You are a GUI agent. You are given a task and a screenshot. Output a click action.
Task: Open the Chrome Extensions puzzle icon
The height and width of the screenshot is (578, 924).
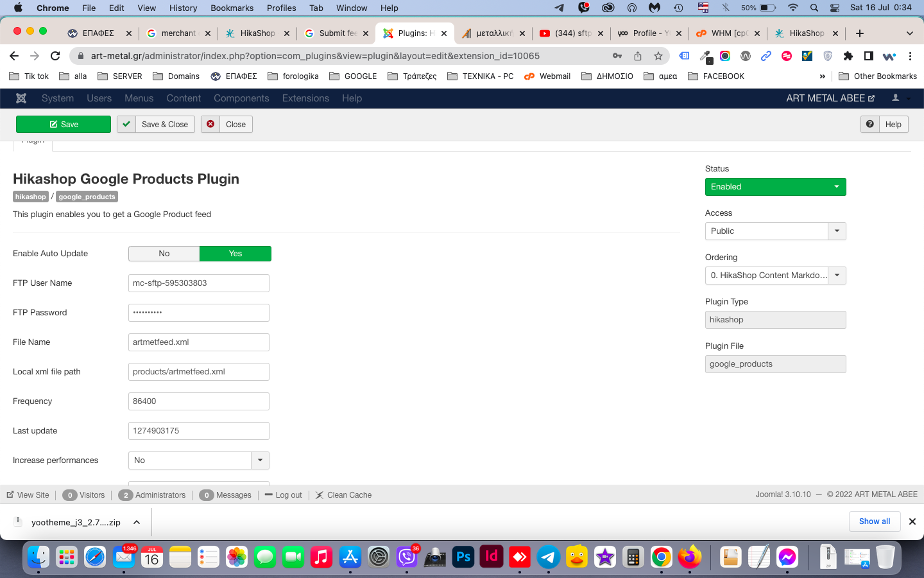848,56
